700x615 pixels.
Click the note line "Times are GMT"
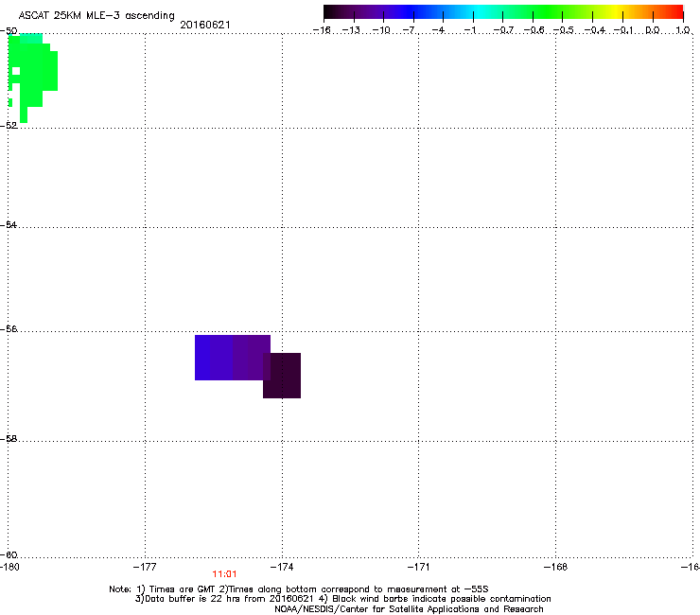(x=299, y=589)
